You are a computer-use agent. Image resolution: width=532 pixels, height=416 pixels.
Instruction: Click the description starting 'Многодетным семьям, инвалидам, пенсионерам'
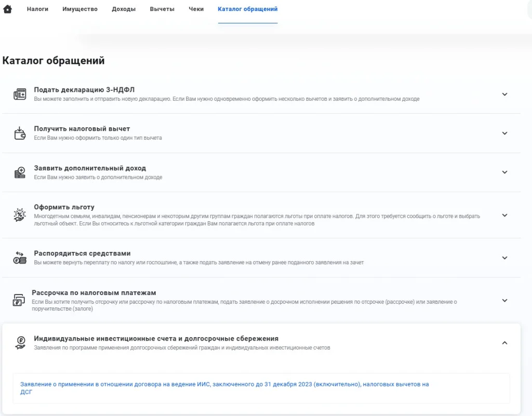(x=257, y=220)
